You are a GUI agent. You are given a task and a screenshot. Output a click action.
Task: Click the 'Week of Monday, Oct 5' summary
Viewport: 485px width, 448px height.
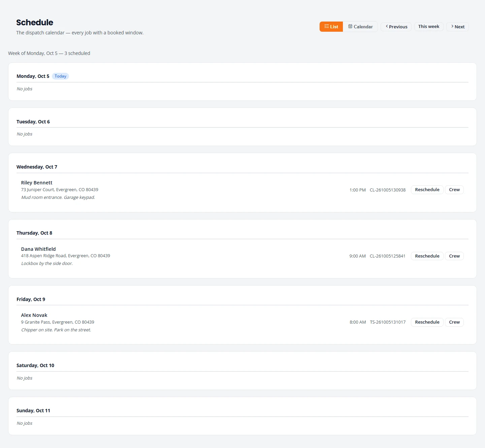coord(49,53)
